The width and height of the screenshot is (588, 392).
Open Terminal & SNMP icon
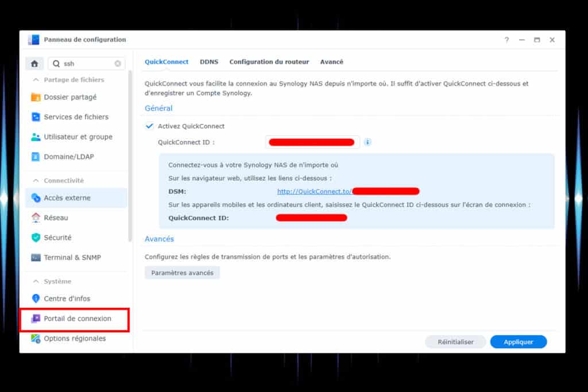tap(36, 258)
